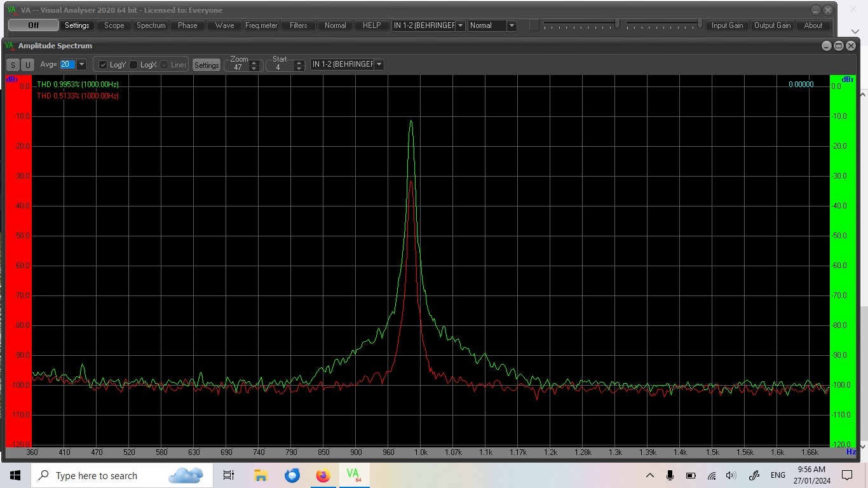Decrease the Zoom value with down arrow

[x=254, y=68]
